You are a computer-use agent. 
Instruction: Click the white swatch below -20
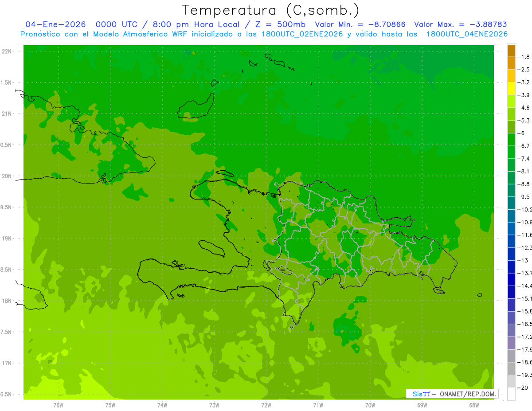click(x=511, y=394)
